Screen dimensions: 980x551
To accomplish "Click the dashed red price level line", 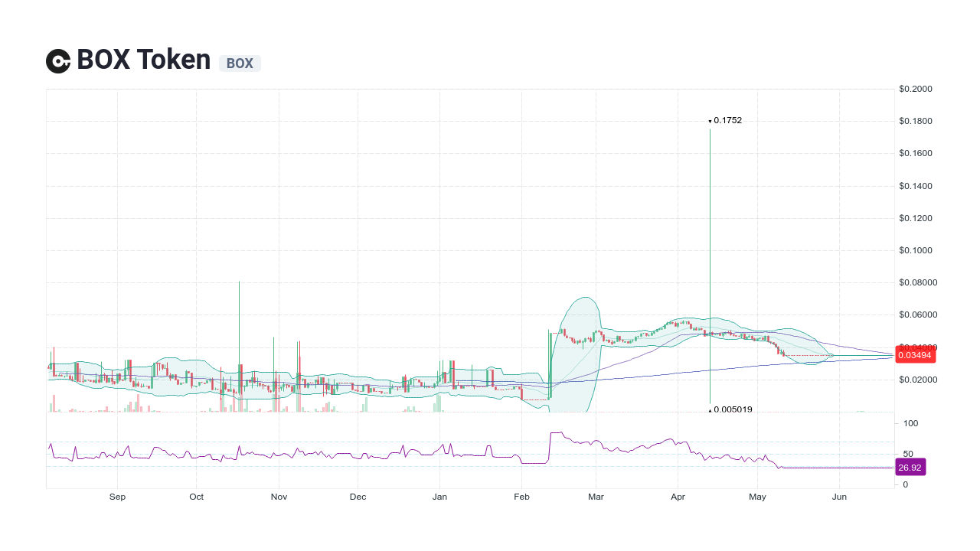I will point(804,355).
